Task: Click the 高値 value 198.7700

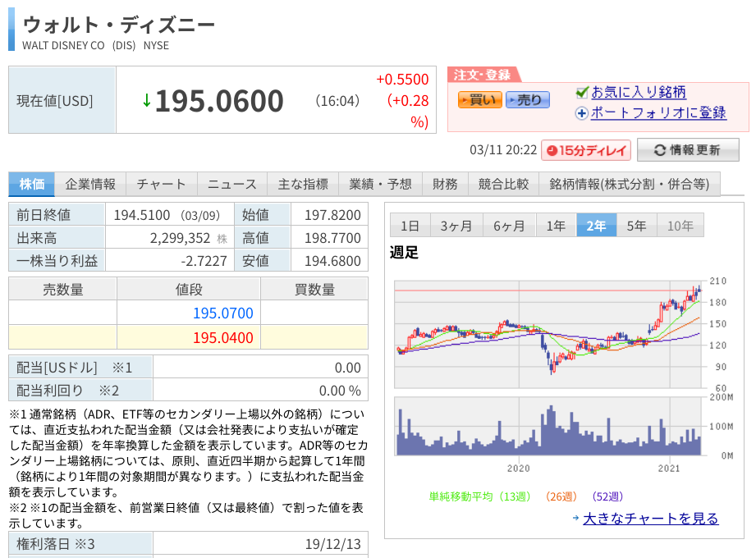Action: [332, 238]
